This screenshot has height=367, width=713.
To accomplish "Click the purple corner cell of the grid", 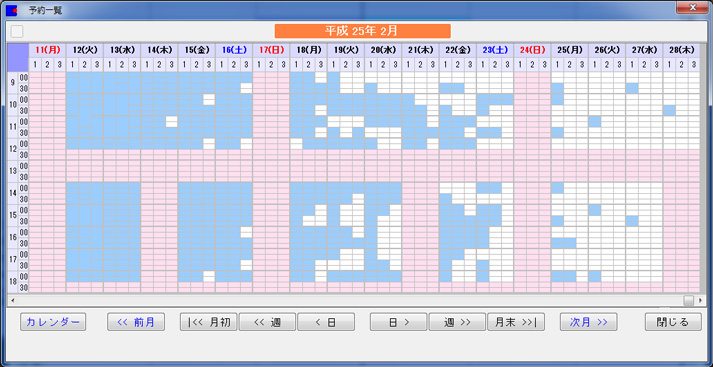I will pyautogui.click(x=18, y=57).
